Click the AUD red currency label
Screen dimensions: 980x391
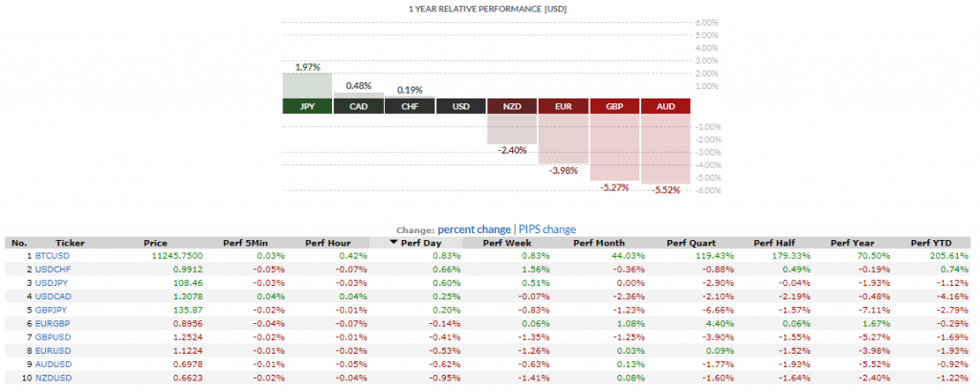point(665,106)
